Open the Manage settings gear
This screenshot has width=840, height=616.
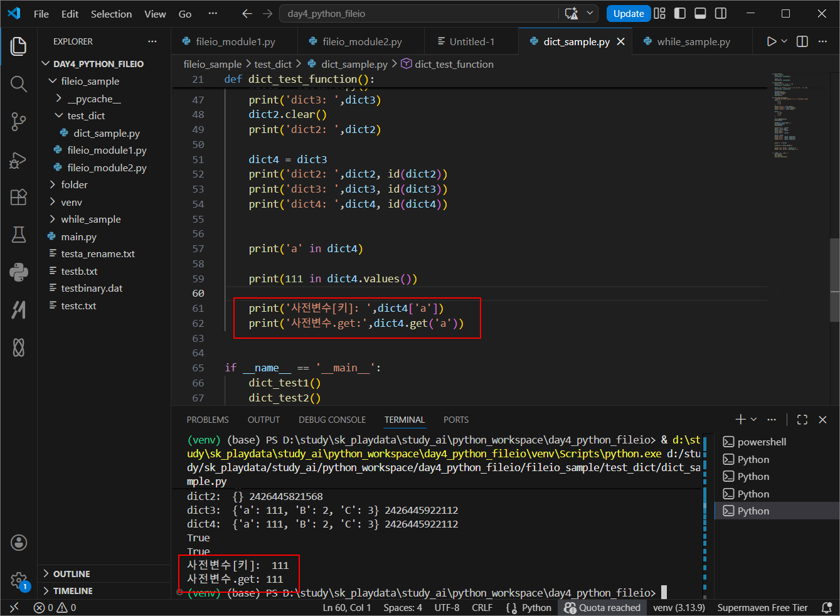click(19, 580)
